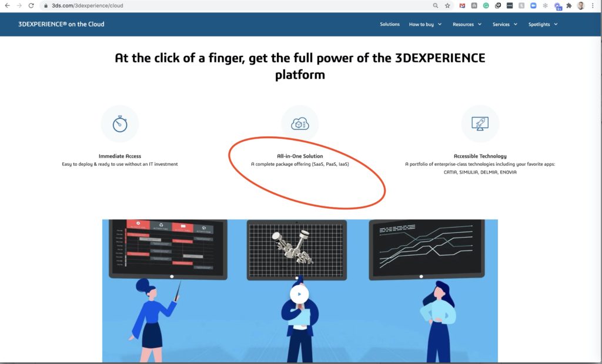Open the Solutions menu item

coord(390,24)
